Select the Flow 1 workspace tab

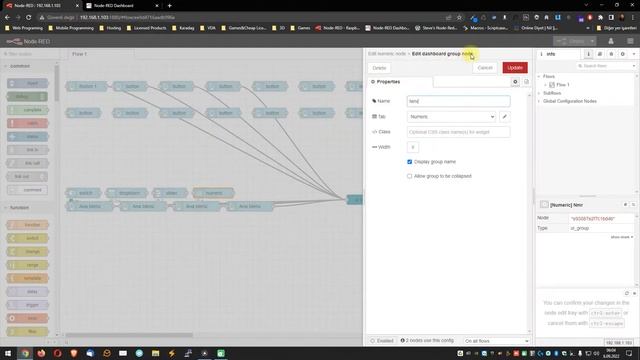coord(100,54)
